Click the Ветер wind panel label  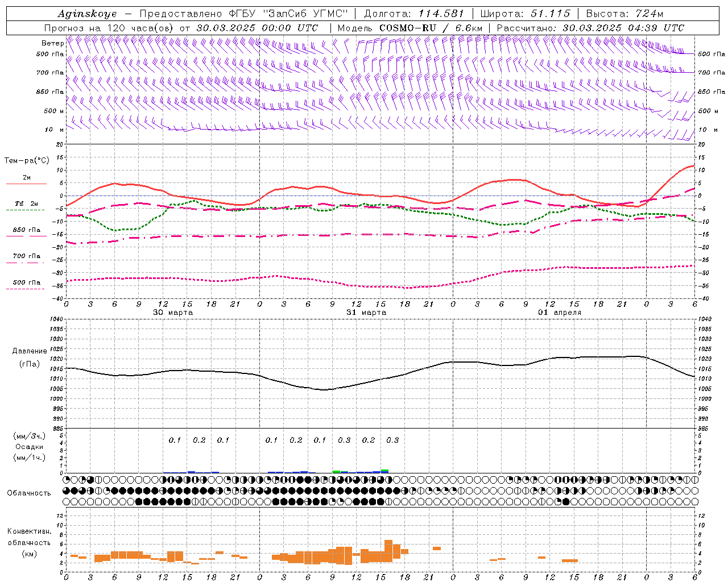[52, 43]
